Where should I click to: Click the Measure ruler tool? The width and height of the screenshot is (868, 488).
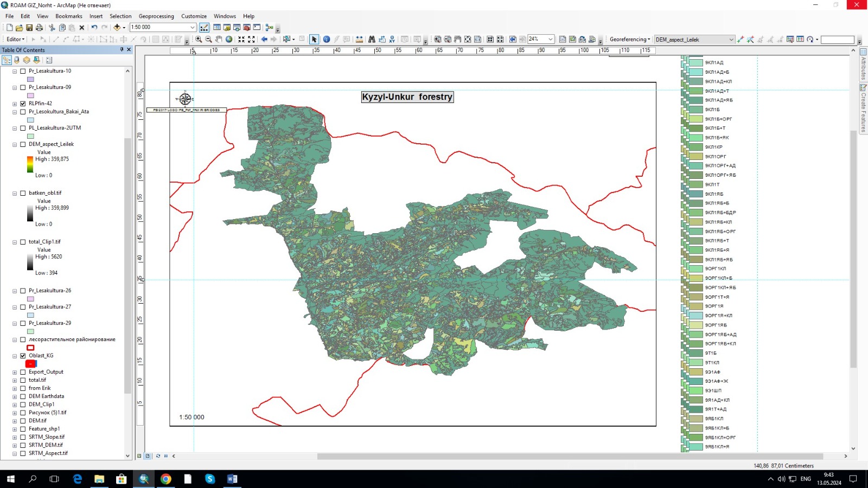coord(359,40)
